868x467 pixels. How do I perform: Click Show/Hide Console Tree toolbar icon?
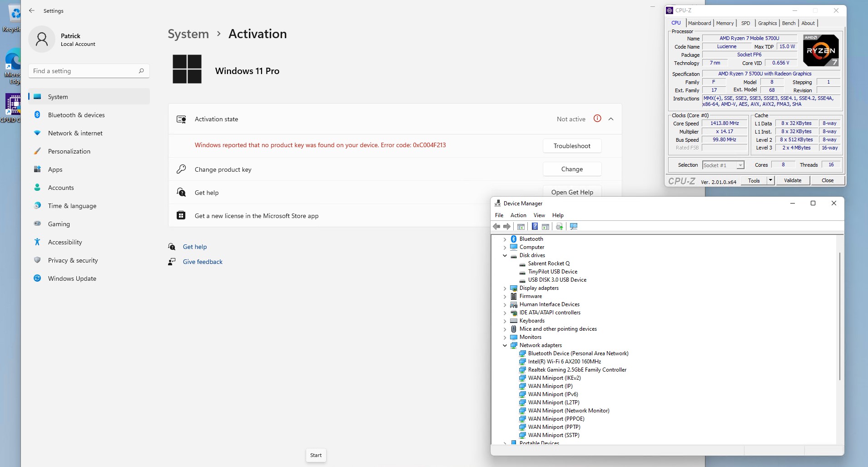521,227
